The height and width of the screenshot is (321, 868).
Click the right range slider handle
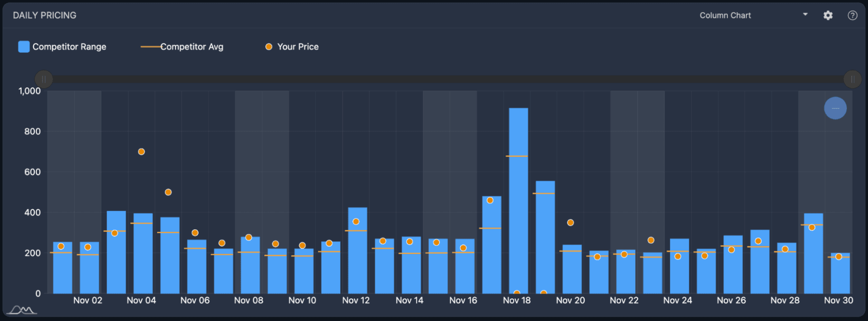click(x=852, y=79)
